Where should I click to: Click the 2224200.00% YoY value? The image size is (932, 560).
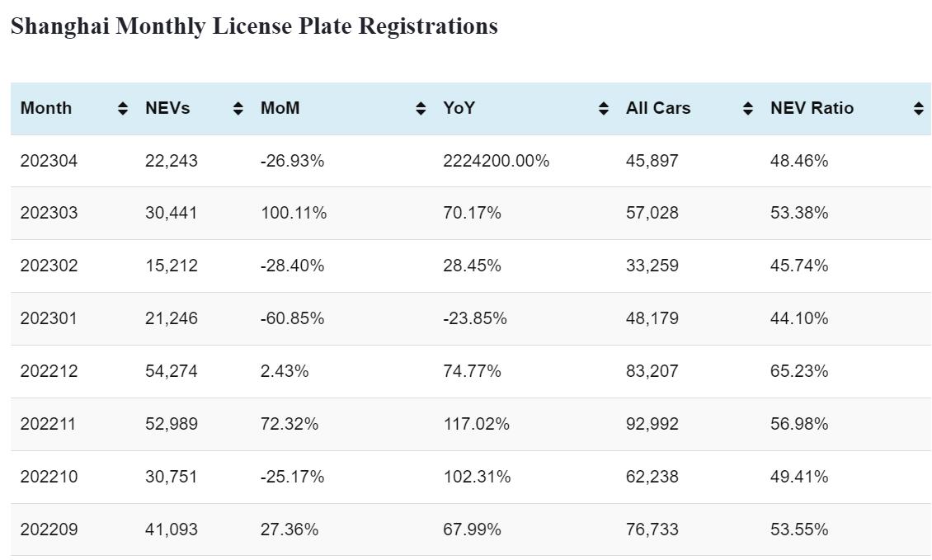[x=497, y=161]
